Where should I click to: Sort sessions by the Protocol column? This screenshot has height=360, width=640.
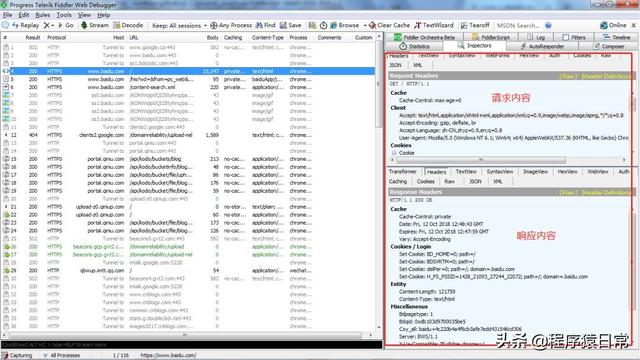pyautogui.click(x=56, y=37)
